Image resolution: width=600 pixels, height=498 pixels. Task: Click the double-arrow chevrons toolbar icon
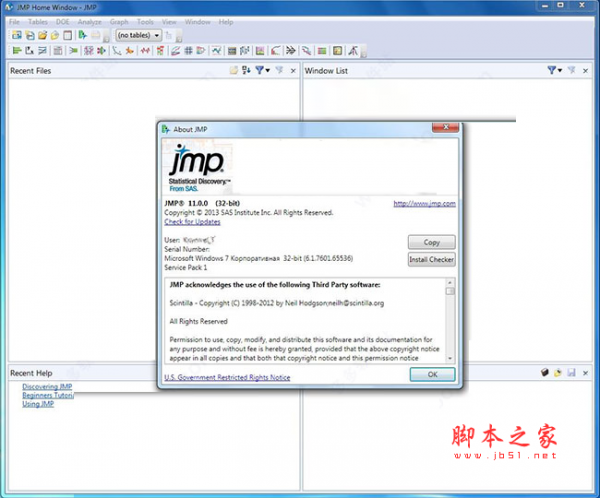pyautogui.click(x=291, y=51)
